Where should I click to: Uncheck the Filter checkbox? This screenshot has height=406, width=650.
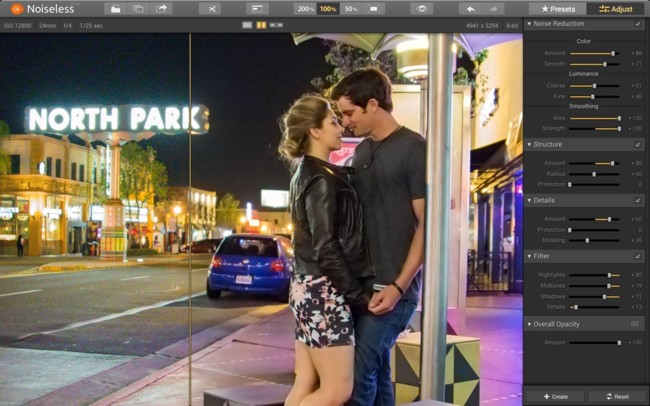pyautogui.click(x=638, y=257)
